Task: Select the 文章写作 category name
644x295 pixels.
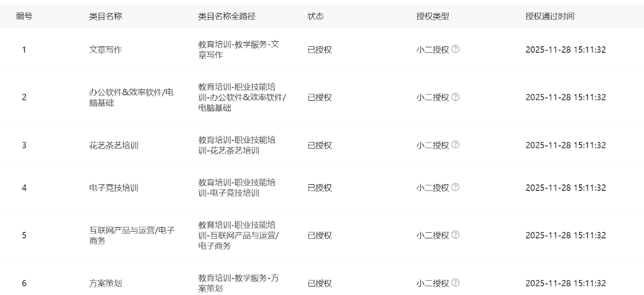Action: [106, 50]
